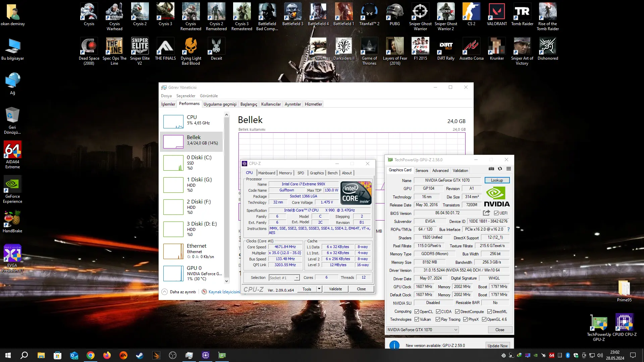
Task: Open Dead Space (2008) shortcut
Action: 89,51
